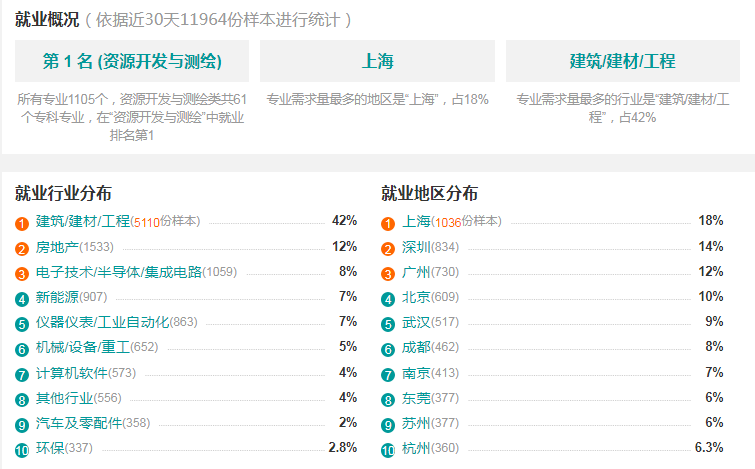The width and height of the screenshot is (755, 469).
Task: Click the 14% value for 深圳
Action: click(711, 247)
